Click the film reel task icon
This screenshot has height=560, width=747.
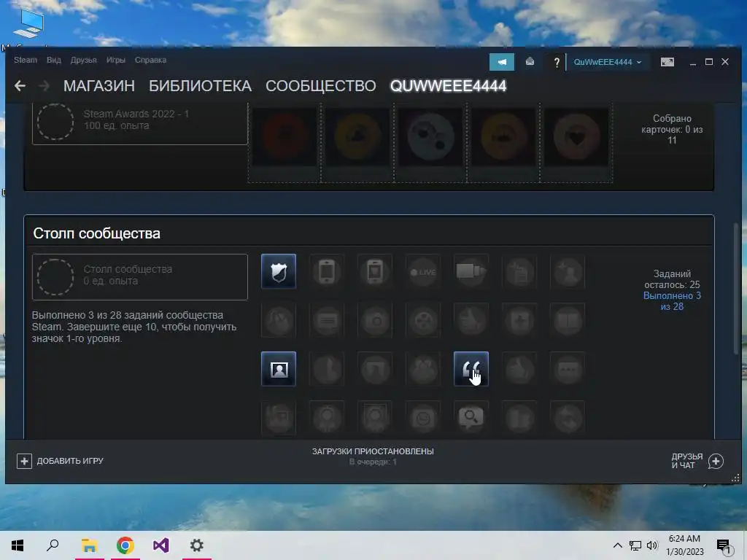pos(423,320)
